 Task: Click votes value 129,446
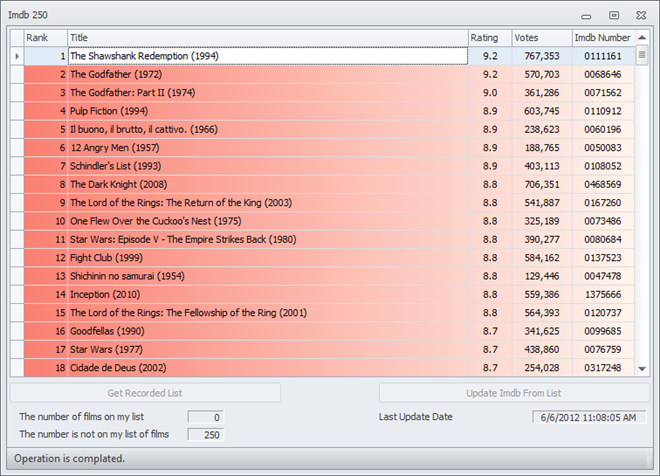point(542,276)
